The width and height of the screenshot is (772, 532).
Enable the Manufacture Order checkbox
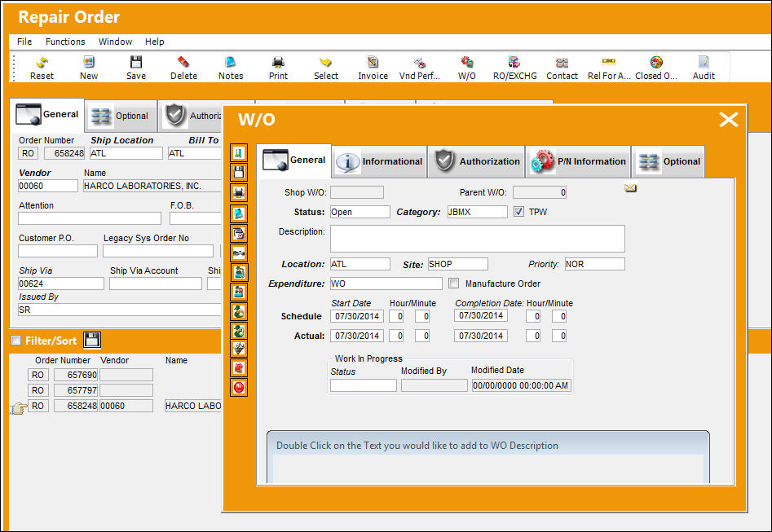[x=453, y=283]
